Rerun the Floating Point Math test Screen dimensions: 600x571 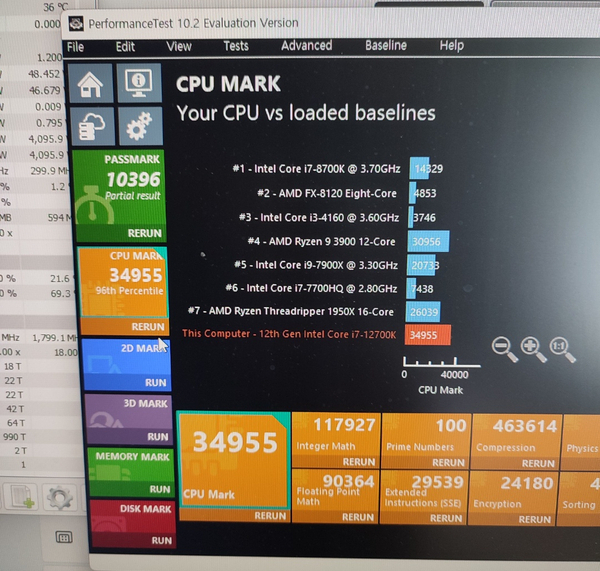coord(358,517)
